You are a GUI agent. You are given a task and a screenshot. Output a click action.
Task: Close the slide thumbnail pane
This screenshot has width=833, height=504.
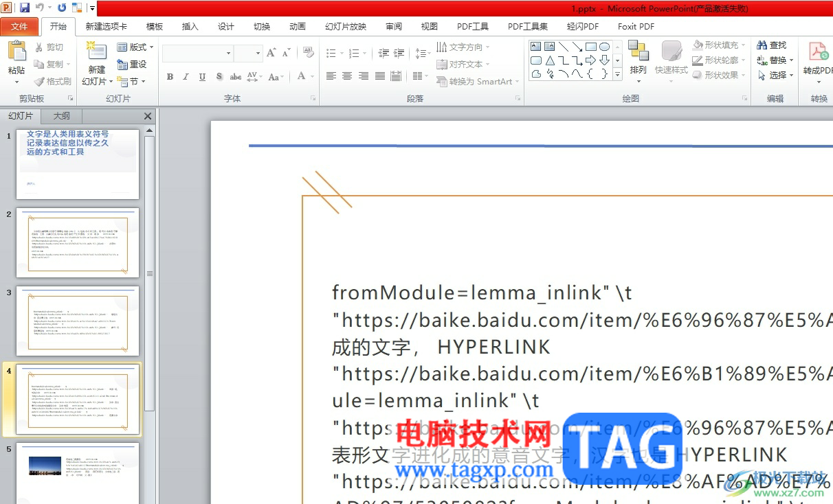(x=148, y=116)
